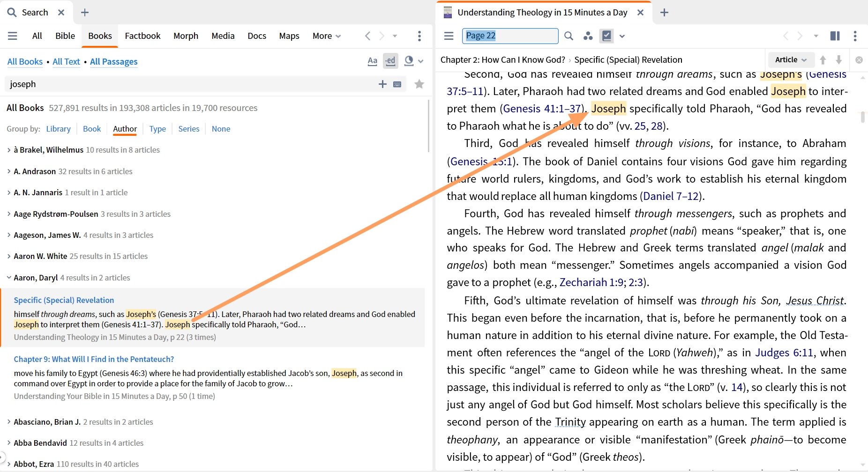868x472 pixels.
Task: Add a new tab beside Search
Action: pos(84,12)
